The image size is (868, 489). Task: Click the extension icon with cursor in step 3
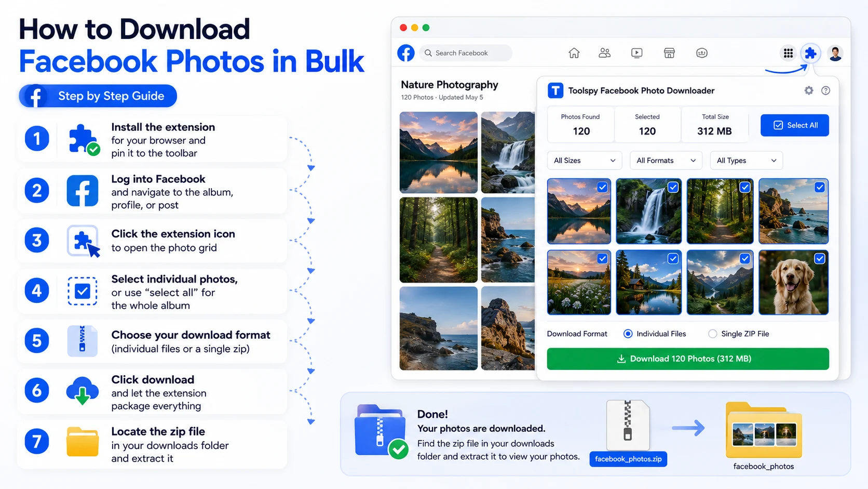84,241
